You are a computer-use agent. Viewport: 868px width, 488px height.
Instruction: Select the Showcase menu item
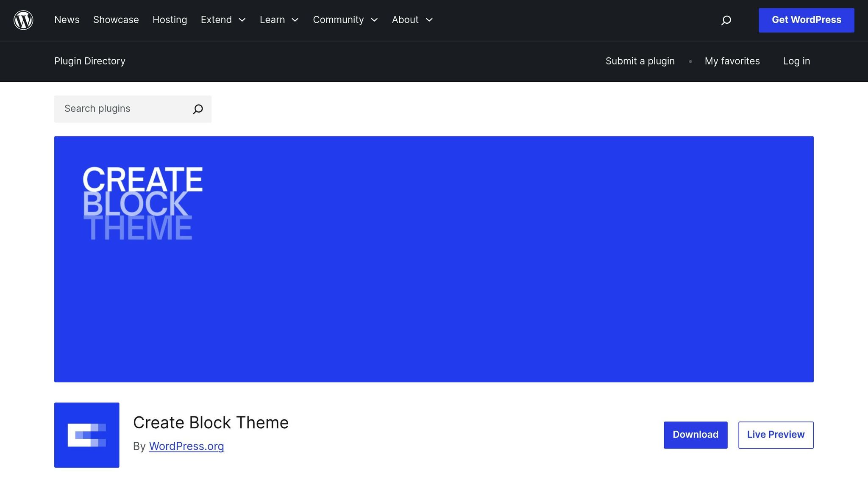click(x=116, y=20)
